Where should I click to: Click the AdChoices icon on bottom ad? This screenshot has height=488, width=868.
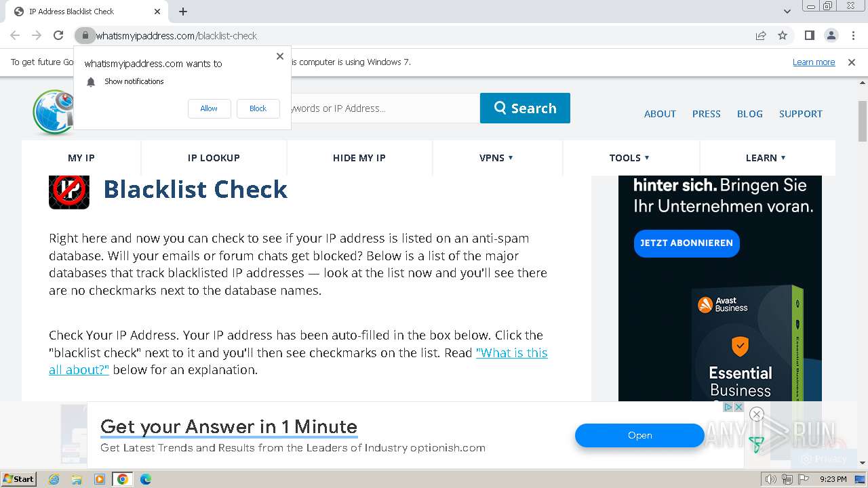pyautogui.click(x=728, y=407)
